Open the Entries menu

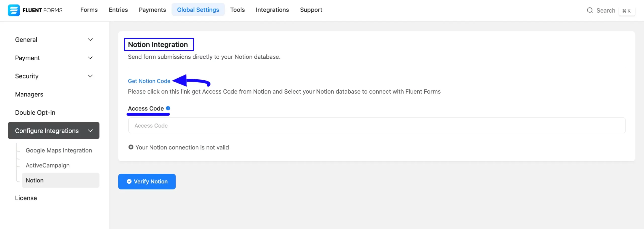pyautogui.click(x=118, y=10)
